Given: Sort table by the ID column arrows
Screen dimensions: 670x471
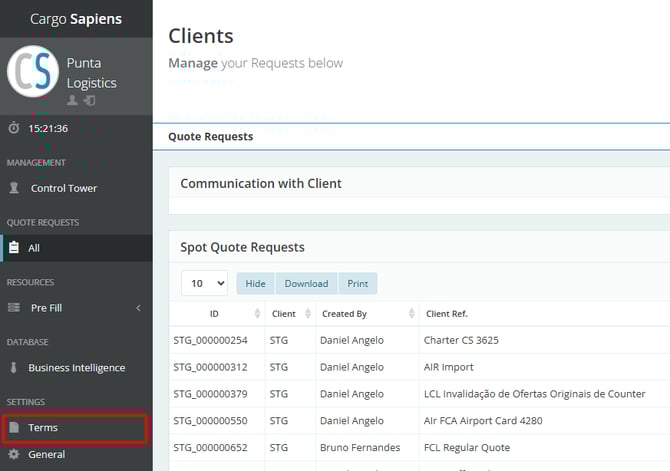Looking at the screenshot, I should pyautogui.click(x=257, y=314).
